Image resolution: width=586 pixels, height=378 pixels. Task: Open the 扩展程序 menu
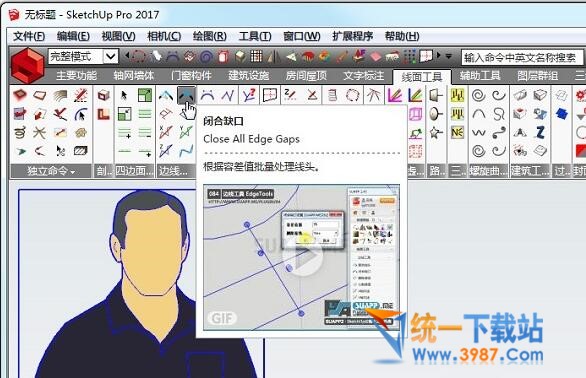point(352,36)
